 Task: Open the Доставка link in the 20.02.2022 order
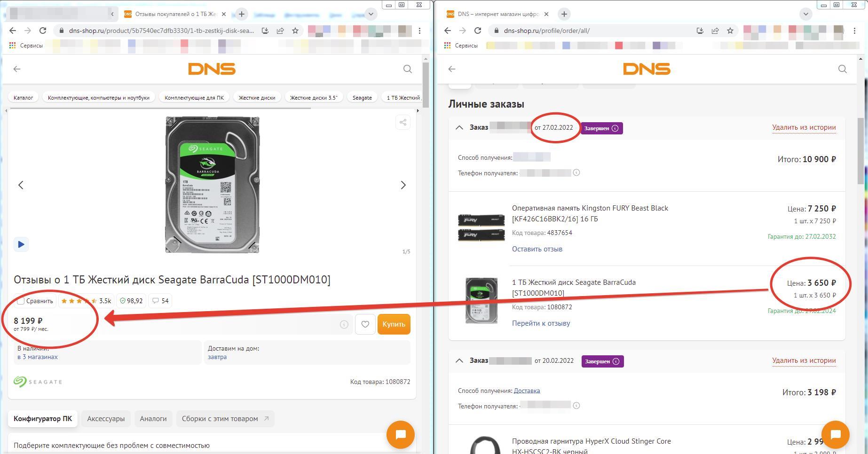527,391
